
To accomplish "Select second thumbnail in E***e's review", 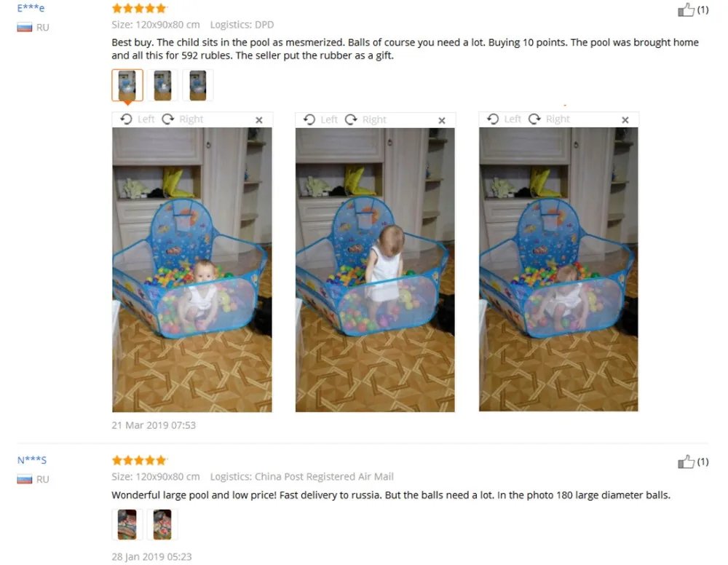I will point(162,85).
